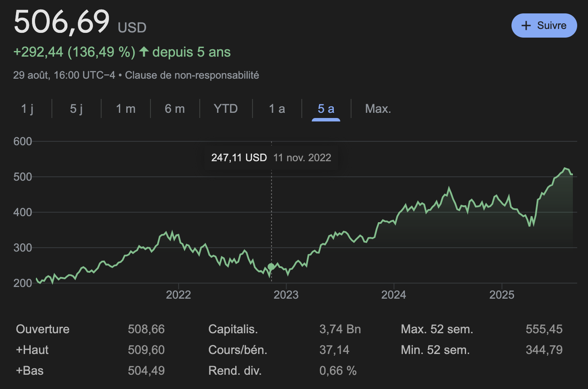This screenshot has width=588, height=389.
Task: Click the Capitalis. value 3,74 Bn
Action: coord(340,329)
